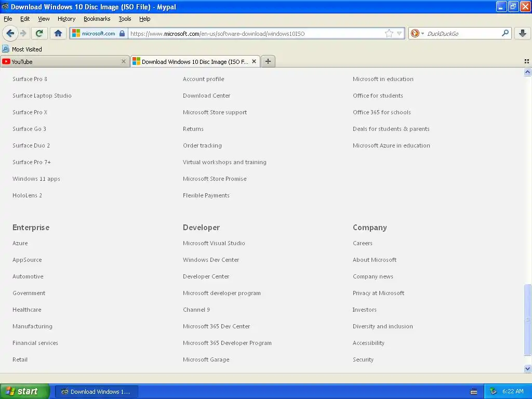Open the HoloLens 2 link
The height and width of the screenshot is (399, 532).
click(27, 195)
